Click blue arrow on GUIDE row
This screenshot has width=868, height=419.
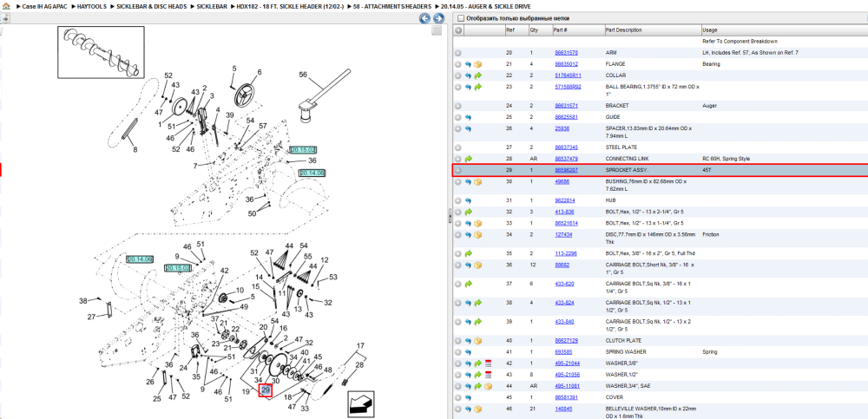(x=469, y=117)
